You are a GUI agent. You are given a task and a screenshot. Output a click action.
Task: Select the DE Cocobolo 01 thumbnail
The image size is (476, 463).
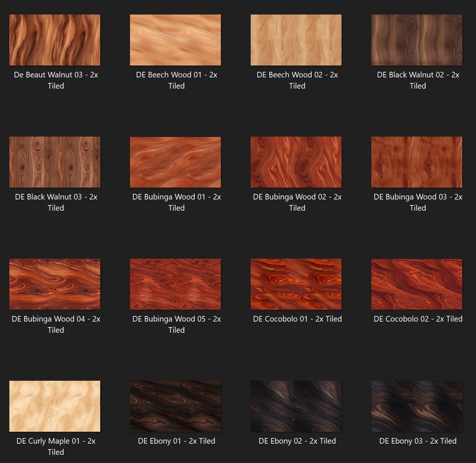[296, 284]
